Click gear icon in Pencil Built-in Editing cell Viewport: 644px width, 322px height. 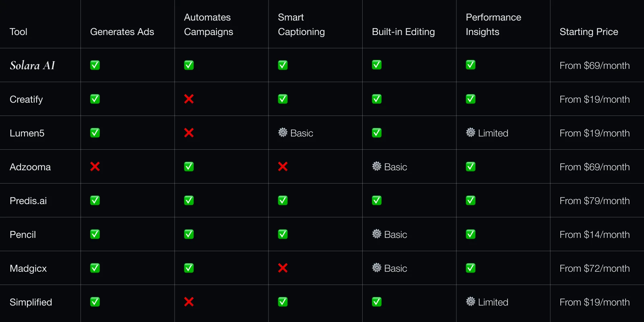tap(377, 234)
